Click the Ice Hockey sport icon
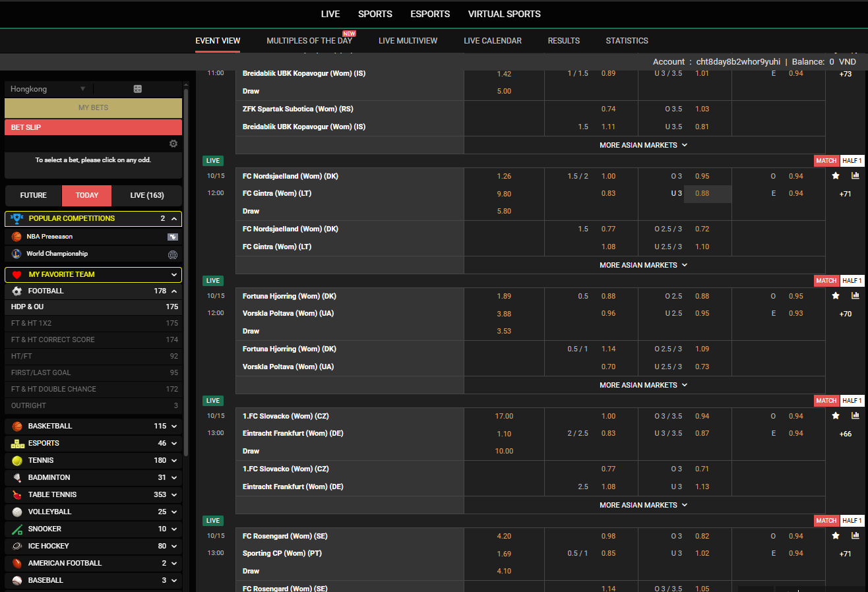Image resolution: width=868 pixels, height=592 pixels. pos(17,546)
